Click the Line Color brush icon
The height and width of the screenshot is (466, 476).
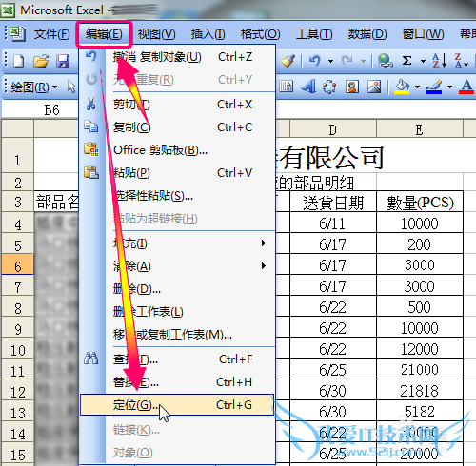point(434,87)
